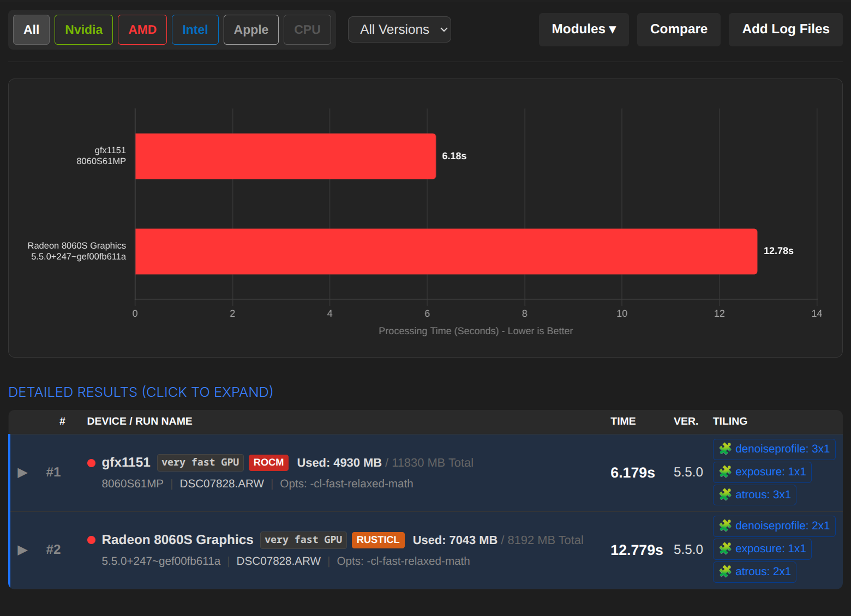Select the All filter tab
The width and height of the screenshot is (851, 616).
32,29
